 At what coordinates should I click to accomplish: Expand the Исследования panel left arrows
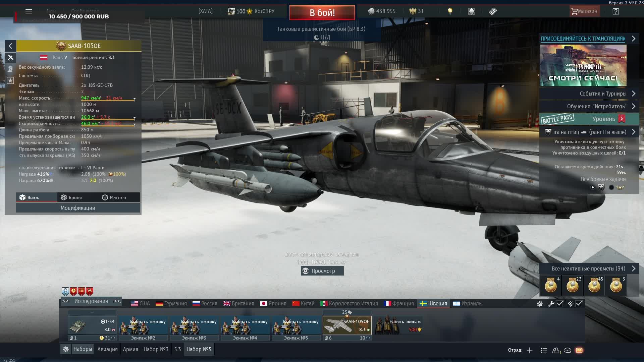pos(65,301)
